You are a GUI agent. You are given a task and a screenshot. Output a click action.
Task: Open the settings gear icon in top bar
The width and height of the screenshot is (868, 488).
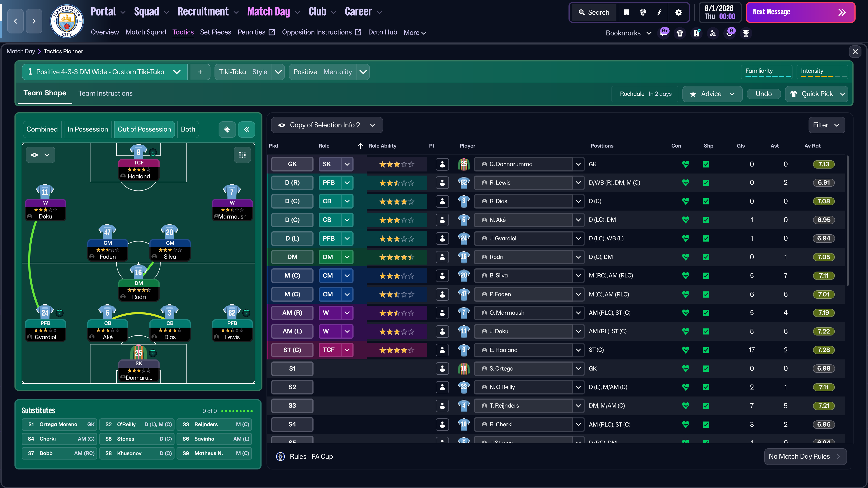(678, 12)
